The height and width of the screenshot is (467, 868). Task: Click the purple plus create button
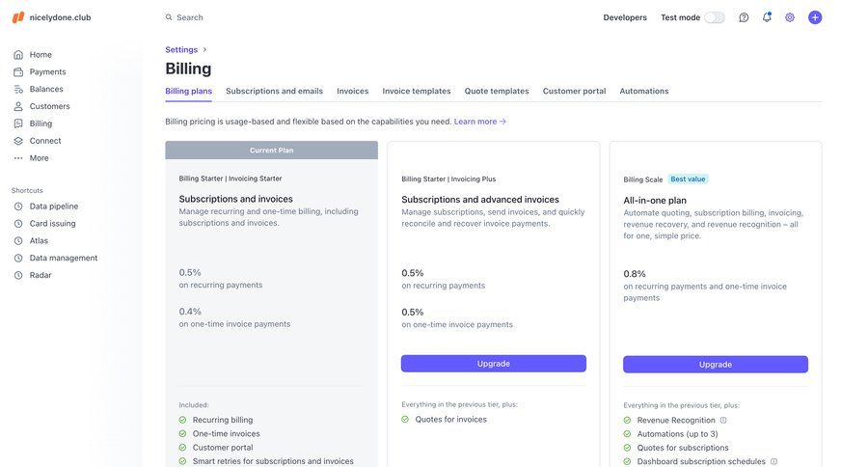(x=815, y=17)
